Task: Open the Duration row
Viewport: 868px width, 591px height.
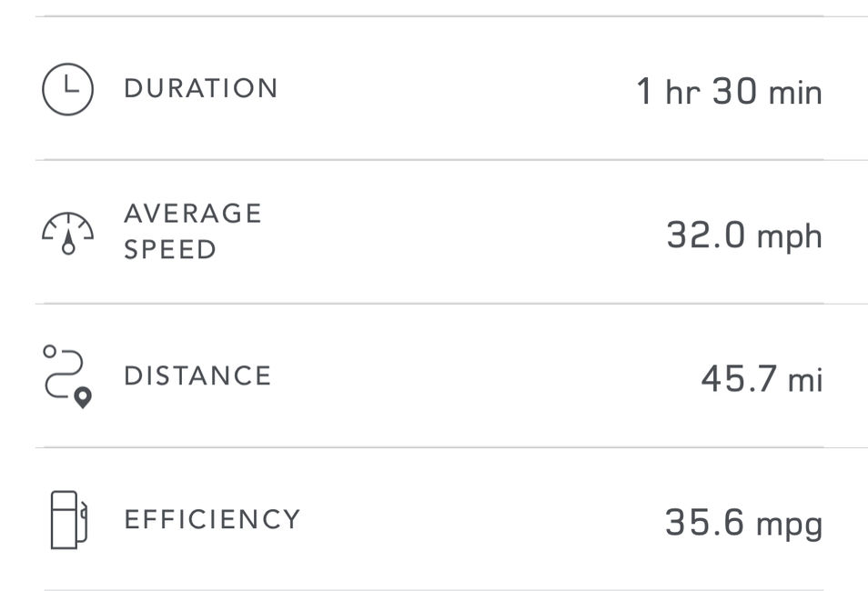Action: (x=429, y=88)
